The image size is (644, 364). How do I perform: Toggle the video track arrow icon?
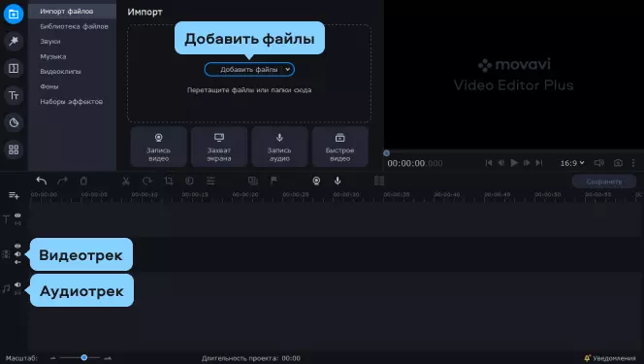click(17, 262)
